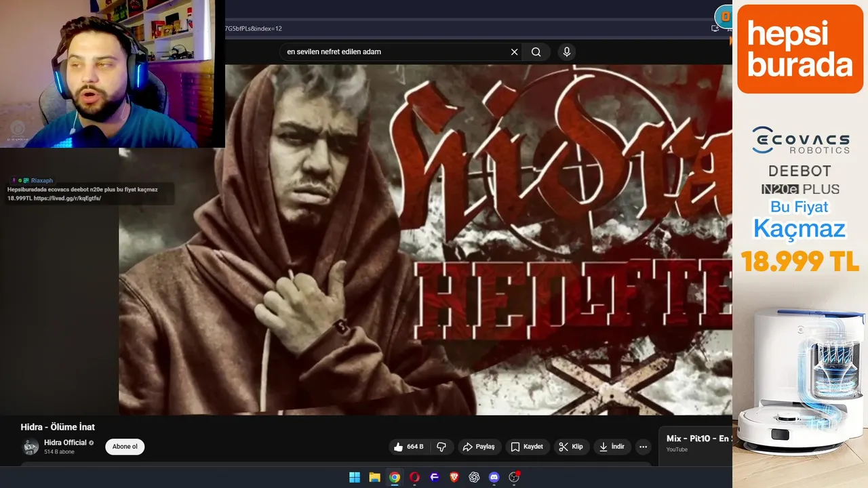Open Hidra Official channel name link
This screenshot has height=488, width=868.
tap(65, 443)
